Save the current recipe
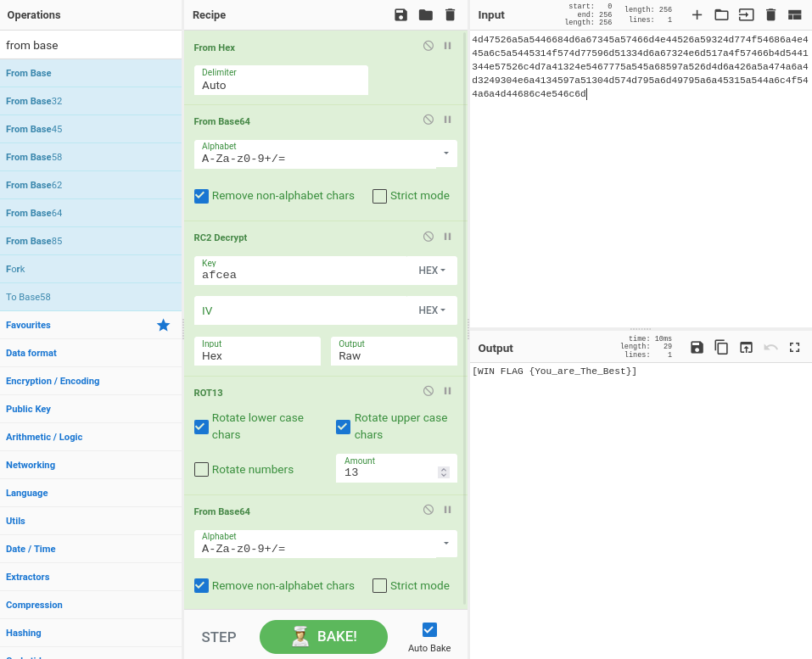Image resolution: width=812 pixels, height=659 pixels. [x=400, y=14]
